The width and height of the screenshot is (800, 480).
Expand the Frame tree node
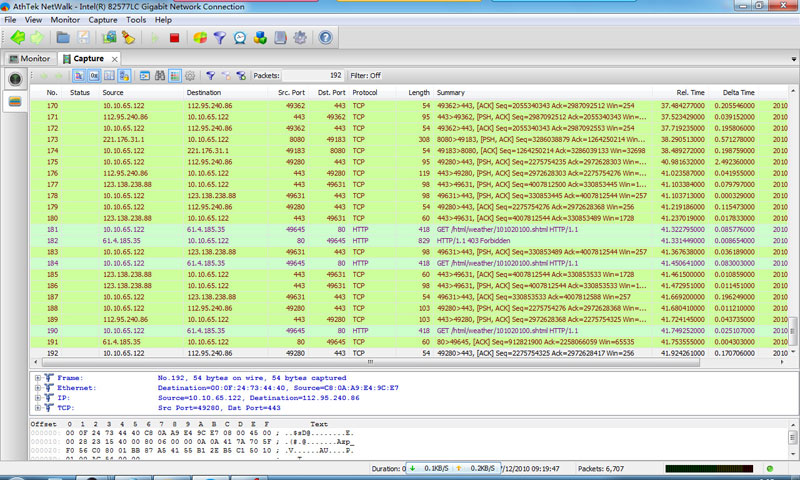[38, 379]
